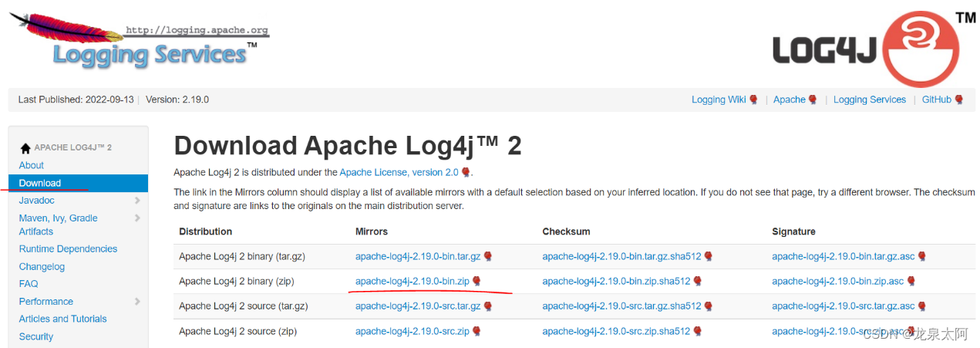980x348 pixels.
Task: Click external icon after bin.tar.gz.asc link
Action: 922,256
